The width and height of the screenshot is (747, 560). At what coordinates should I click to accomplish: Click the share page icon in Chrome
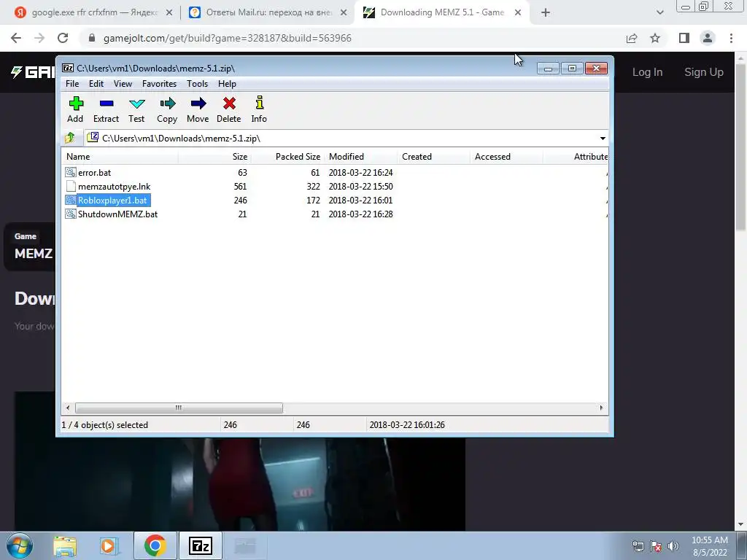point(632,38)
